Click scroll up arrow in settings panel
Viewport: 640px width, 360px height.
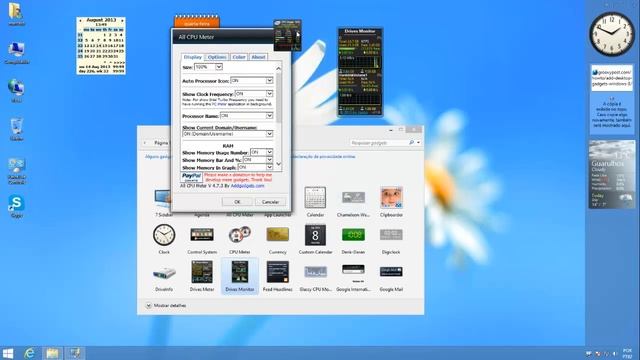[279, 68]
